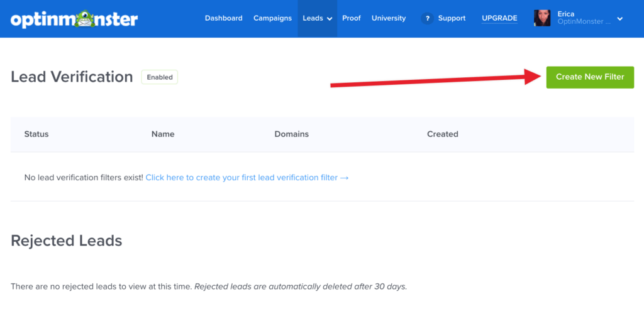Click the Lead Verification heading
Screen dimensions: 644x331
click(72, 77)
